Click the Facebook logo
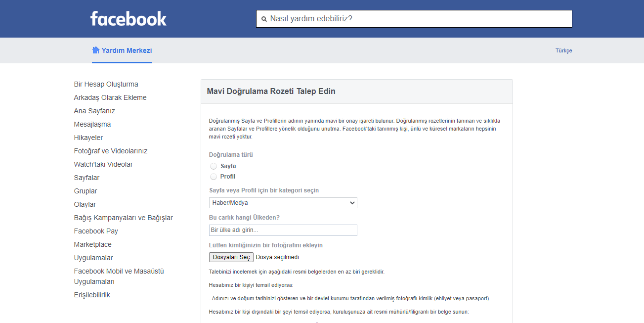Viewport: 644px width, 323px height. [129, 18]
